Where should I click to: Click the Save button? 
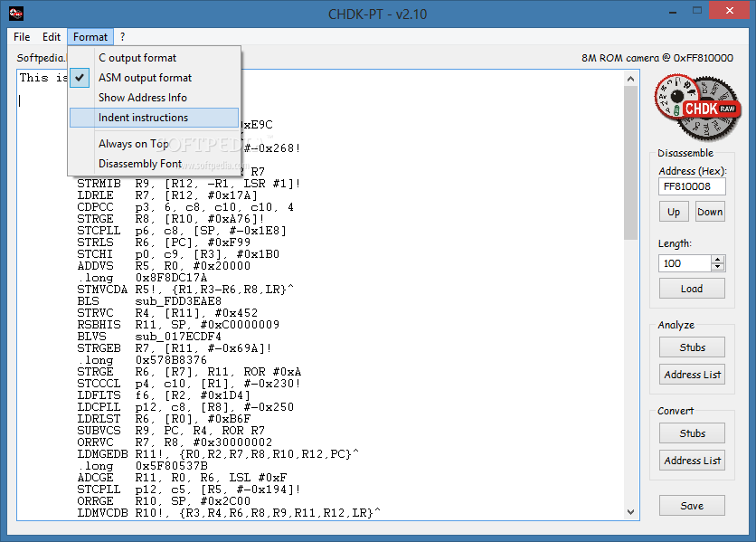(x=692, y=506)
